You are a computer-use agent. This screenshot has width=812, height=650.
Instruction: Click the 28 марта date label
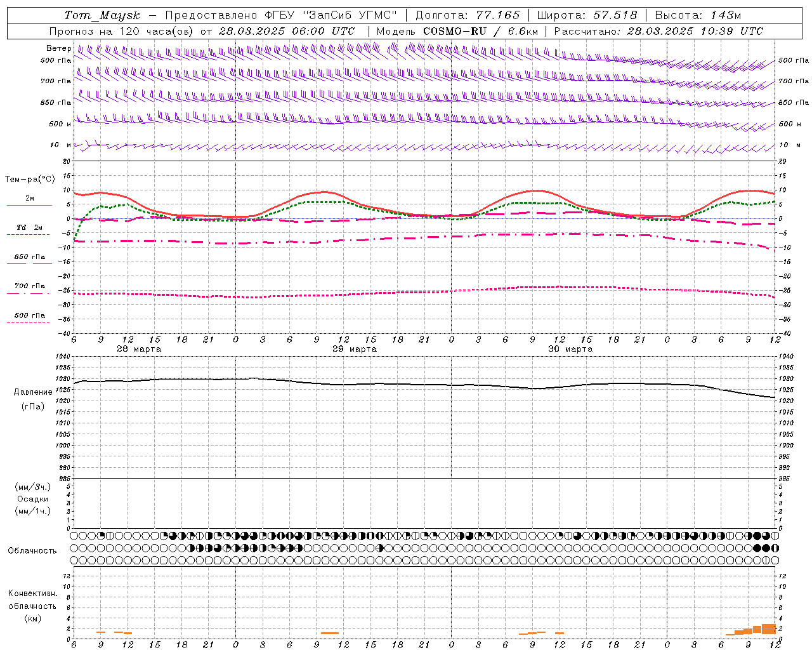tap(139, 349)
